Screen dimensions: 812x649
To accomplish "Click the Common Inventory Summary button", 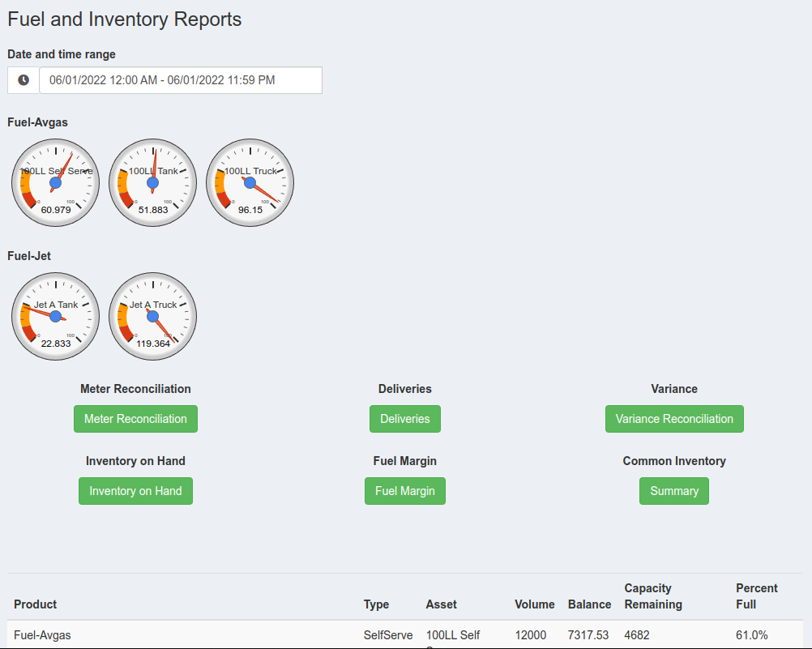I will (x=674, y=491).
